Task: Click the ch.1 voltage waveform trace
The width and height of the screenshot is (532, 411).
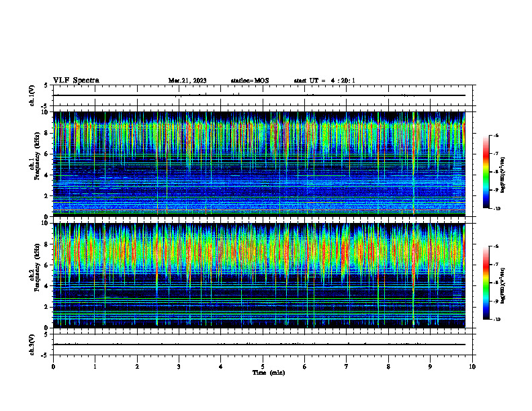Action: coord(259,95)
